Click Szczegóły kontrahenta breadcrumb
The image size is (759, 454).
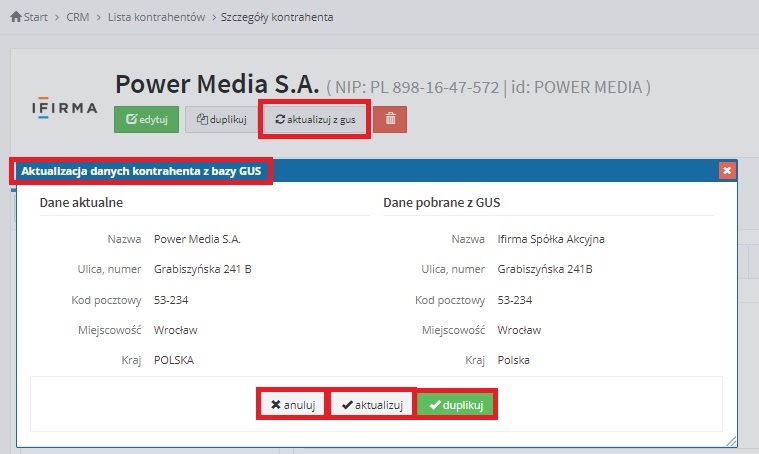tap(277, 17)
